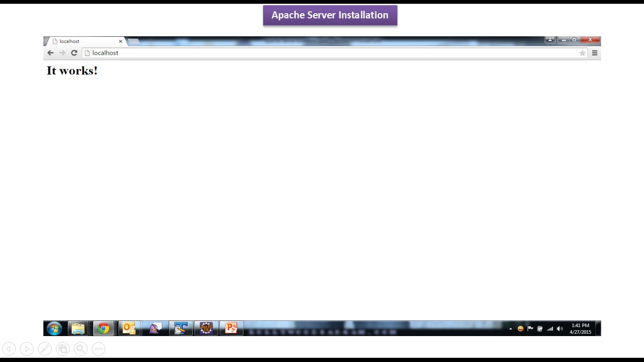This screenshot has width=644, height=362.
Task: Show hidden system tray icons
Action: (x=511, y=329)
